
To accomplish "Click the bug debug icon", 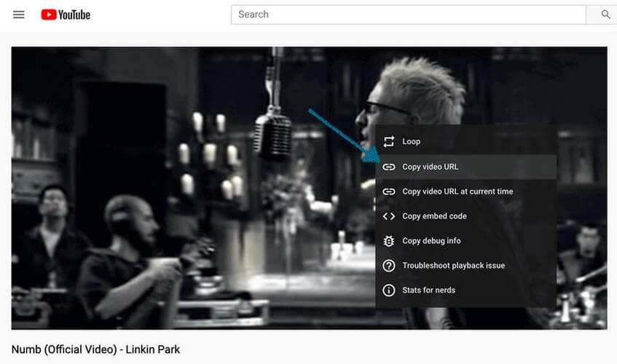I will point(389,241).
